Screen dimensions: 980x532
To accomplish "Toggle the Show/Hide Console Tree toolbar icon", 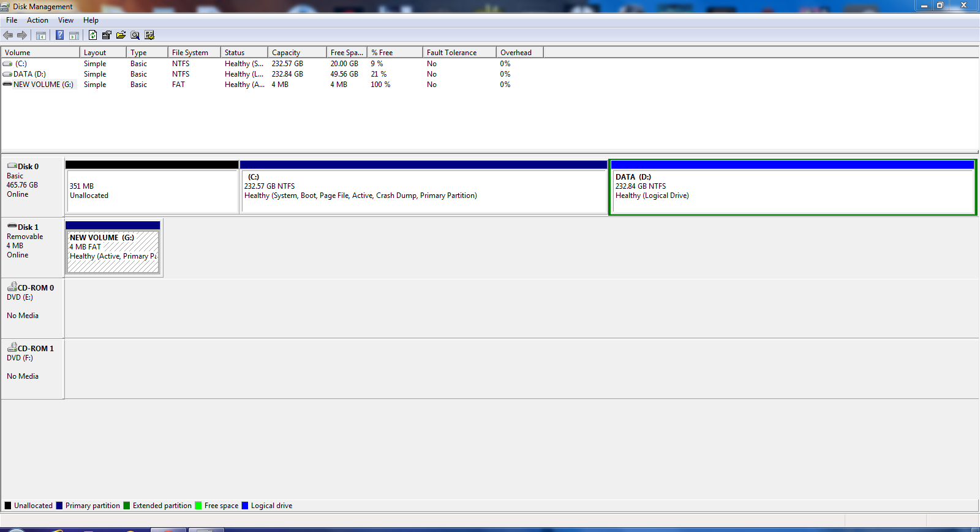I will (x=41, y=36).
